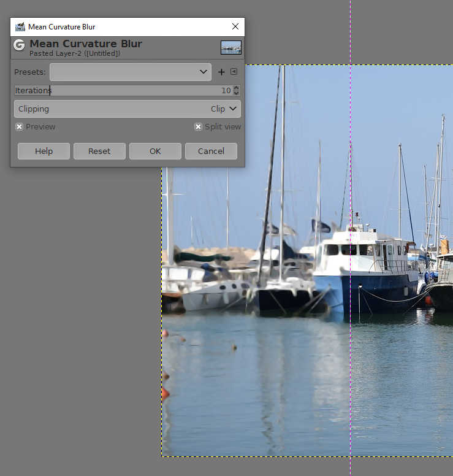
Task: Click the Iterations slider bar
Action: click(123, 90)
